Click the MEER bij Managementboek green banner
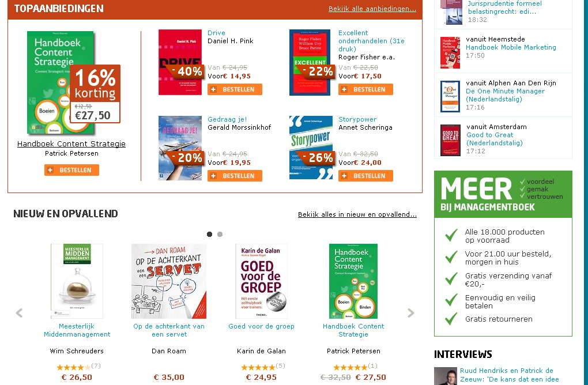 [x=503, y=194]
